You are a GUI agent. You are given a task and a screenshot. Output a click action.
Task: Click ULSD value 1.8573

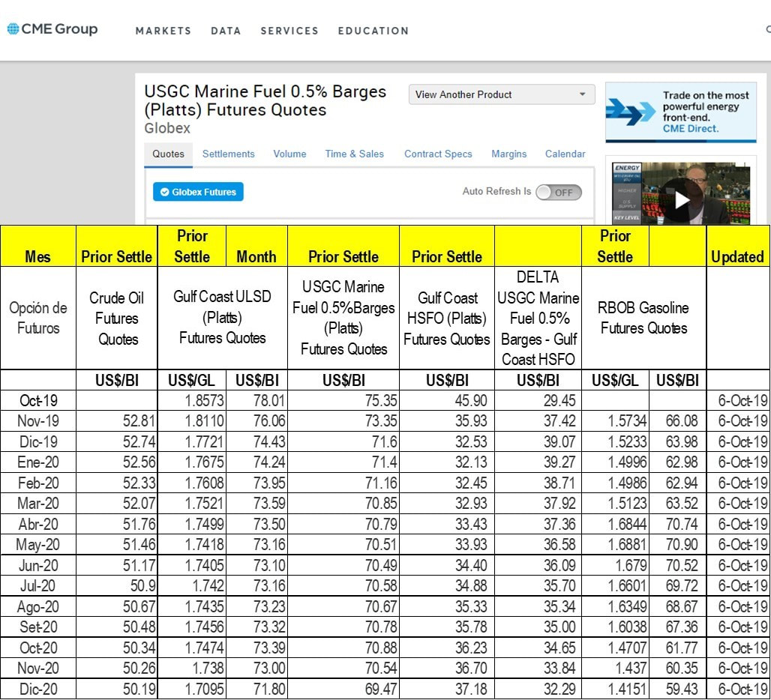coord(205,401)
